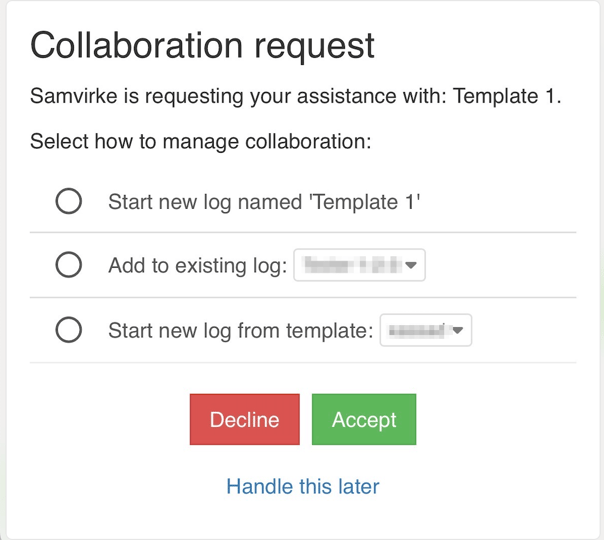Image resolution: width=604 pixels, height=540 pixels.
Task: Click the existing log dropdown's caret arrow
Action: click(x=411, y=266)
